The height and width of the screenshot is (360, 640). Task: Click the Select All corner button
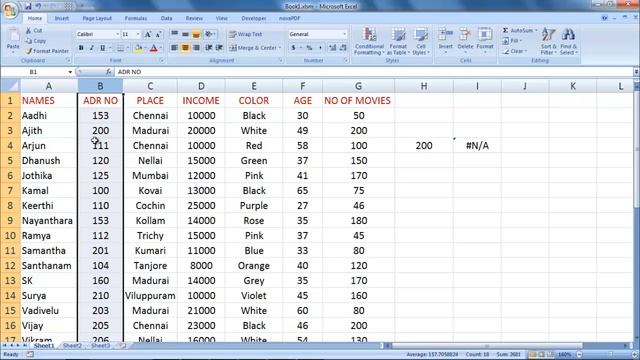(x=10, y=86)
